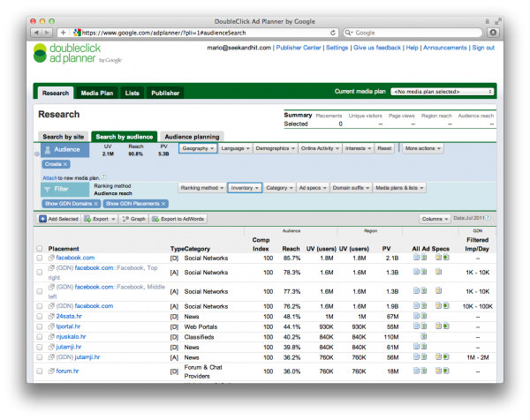
Task: Click the ad spec icon for 24sata.hr
Action: coord(416,316)
